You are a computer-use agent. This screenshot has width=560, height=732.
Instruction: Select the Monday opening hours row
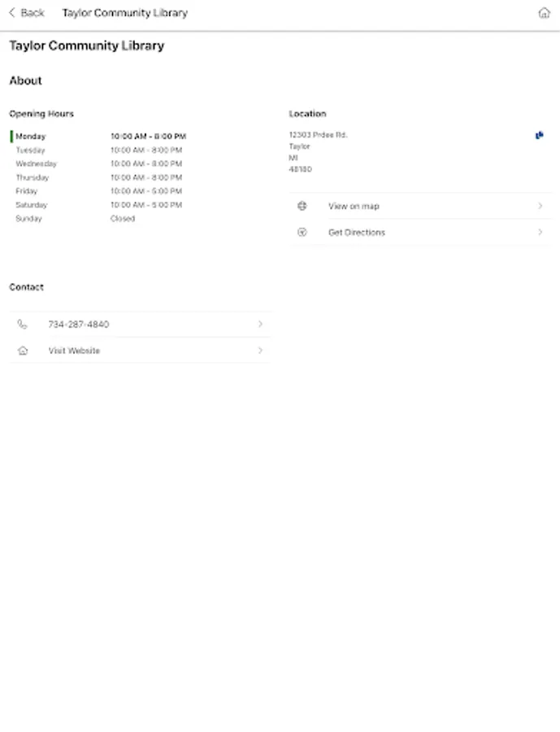click(x=98, y=137)
